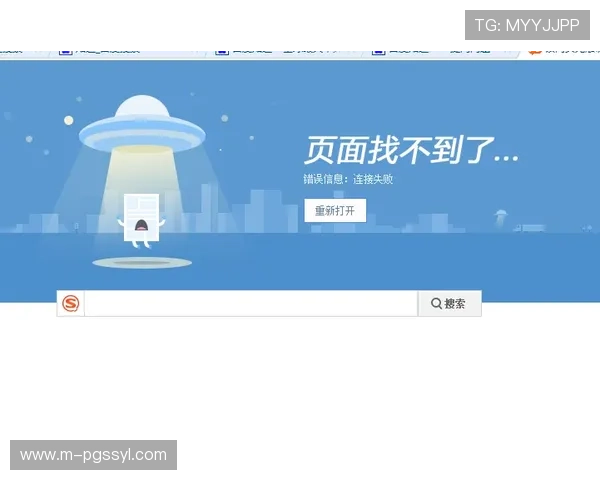Viewport: 600px width, 480px height.
Task: Click the 错误信息：连接失败 error message
Action: pyautogui.click(x=348, y=179)
